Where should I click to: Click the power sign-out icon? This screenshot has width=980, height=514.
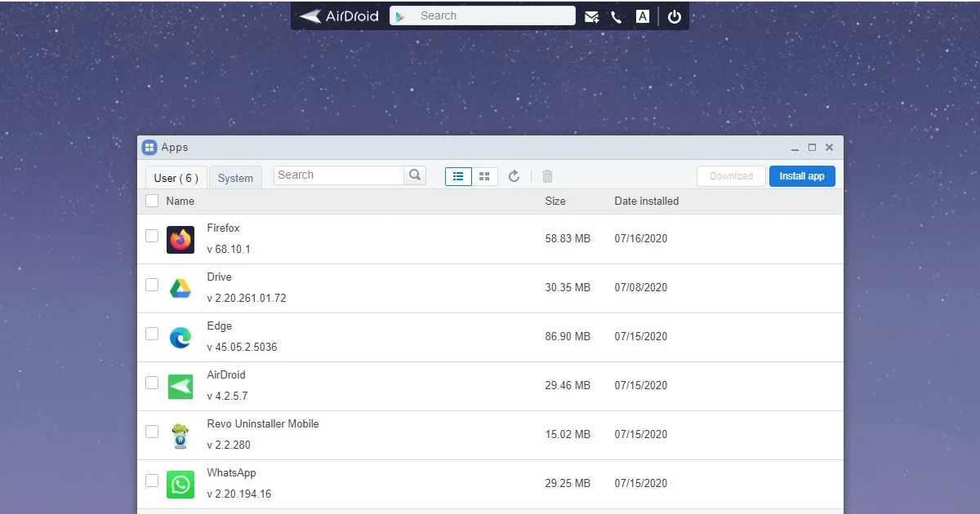[675, 16]
